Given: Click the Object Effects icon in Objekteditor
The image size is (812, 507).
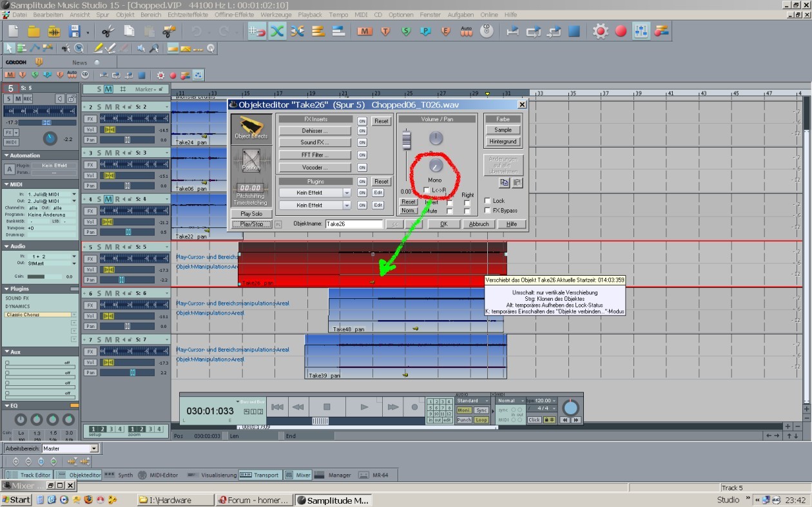Looking at the screenshot, I should (251, 129).
